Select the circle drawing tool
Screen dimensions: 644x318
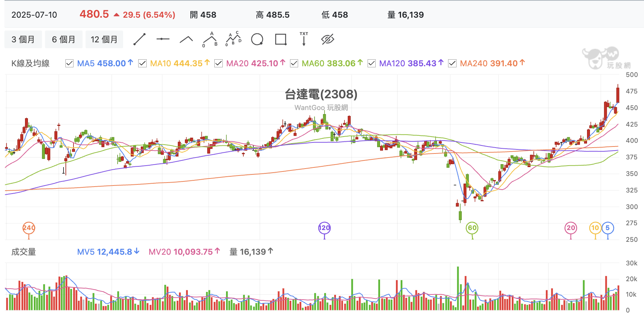tap(257, 39)
